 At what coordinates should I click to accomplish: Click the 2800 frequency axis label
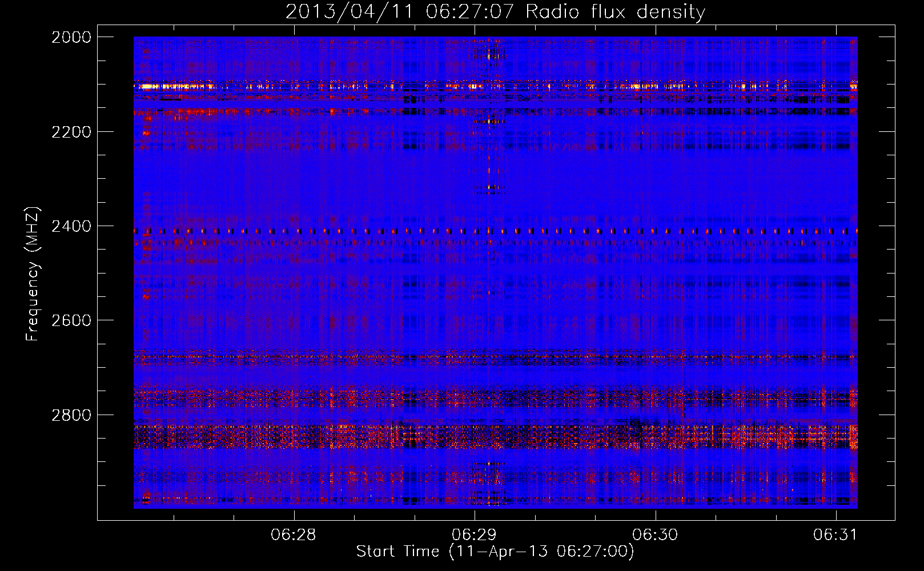tap(71, 415)
